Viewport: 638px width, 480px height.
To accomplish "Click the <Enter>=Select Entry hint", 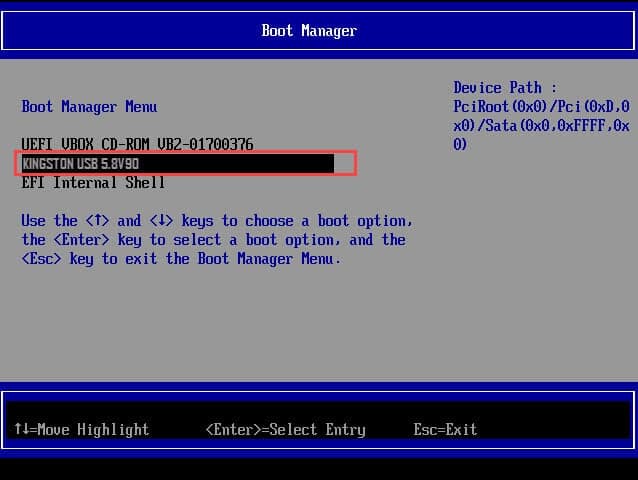I will coord(286,430).
